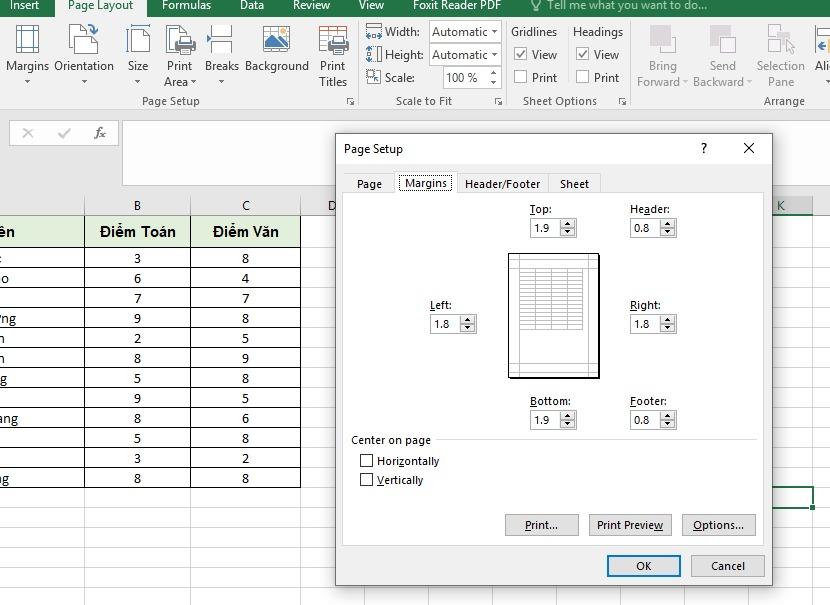This screenshot has width=830, height=605.
Task: Switch to the Header/Footer tab
Action: [x=501, y=184]
